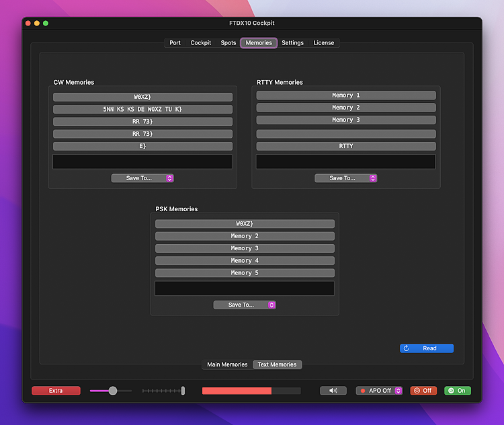Switch to the Cockpit tab
Viewport: 504px width, 425px height.
tap(201, 43)
